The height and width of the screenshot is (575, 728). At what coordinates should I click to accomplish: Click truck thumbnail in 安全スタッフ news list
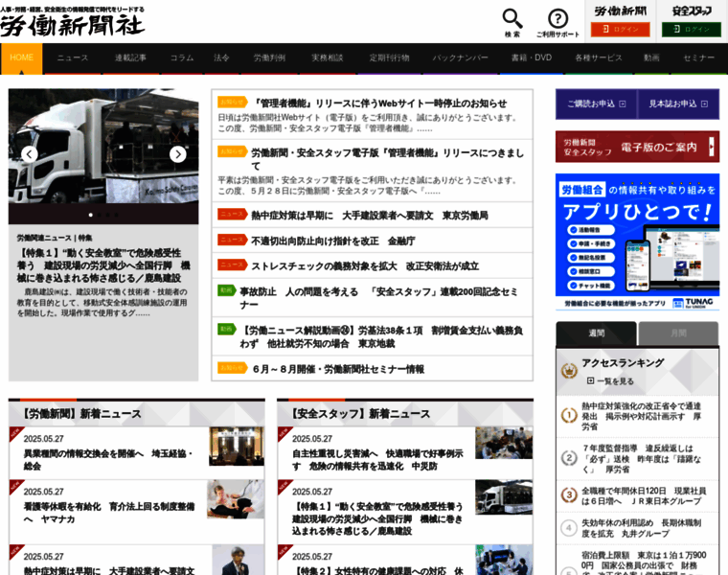tap(504, 497)
